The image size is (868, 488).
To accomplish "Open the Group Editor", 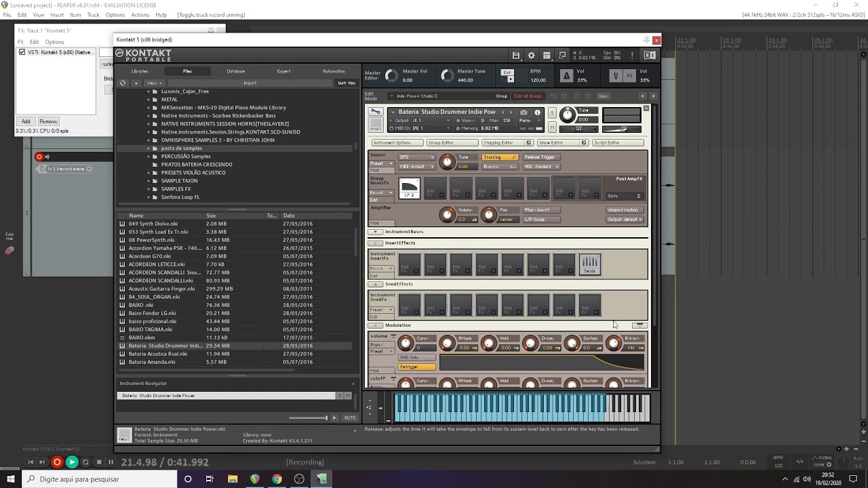I will pos(452,143).
